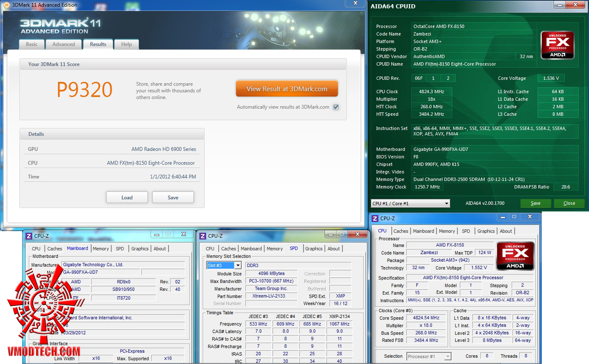Close the Mainboard CPU-Z window

pyautogui.click(x=184, y=234)
